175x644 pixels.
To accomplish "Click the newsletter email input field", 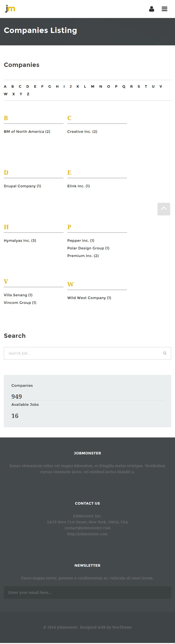I will (87, 593).
